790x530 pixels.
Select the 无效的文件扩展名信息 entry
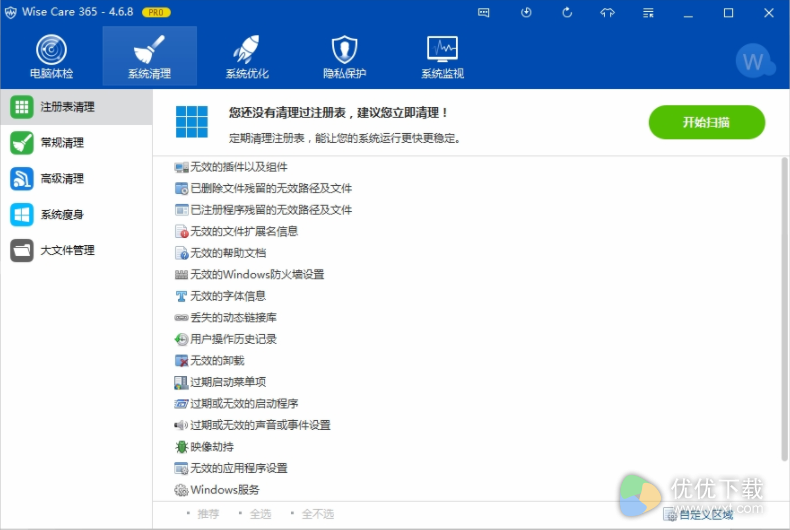point(244,231)
